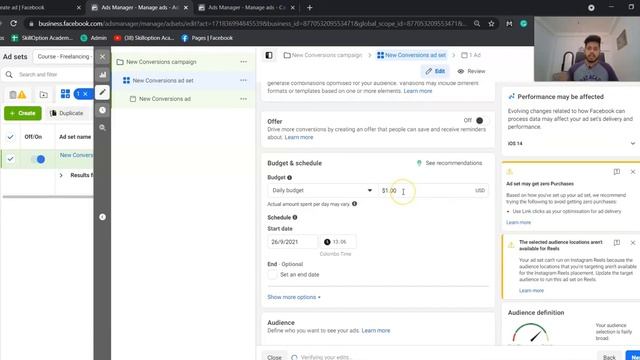The width and height of the screenshot is (640, 360).
Task: Open the 1 Ad breadcrumb
Action: pos(471,55)
